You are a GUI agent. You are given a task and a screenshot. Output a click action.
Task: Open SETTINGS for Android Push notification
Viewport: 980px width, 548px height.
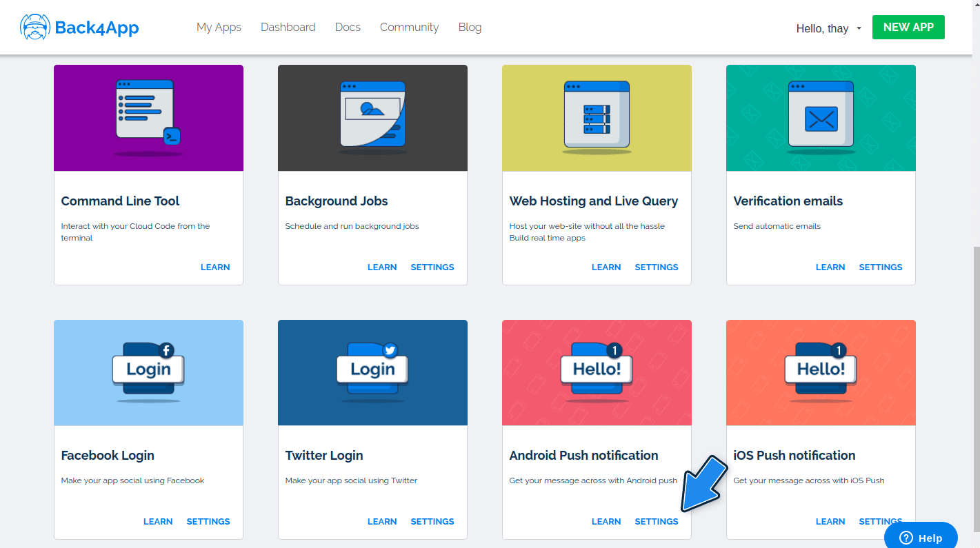click(x=657, y=521)
